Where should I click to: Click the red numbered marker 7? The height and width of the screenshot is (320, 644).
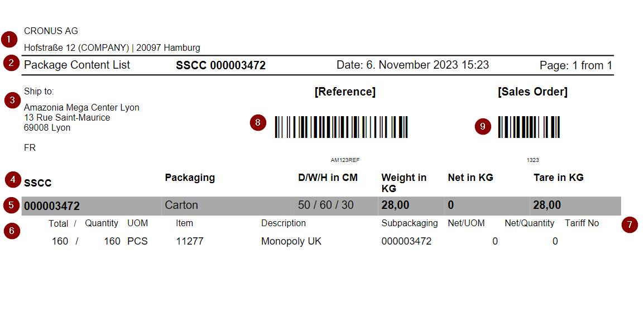(629, 225)
